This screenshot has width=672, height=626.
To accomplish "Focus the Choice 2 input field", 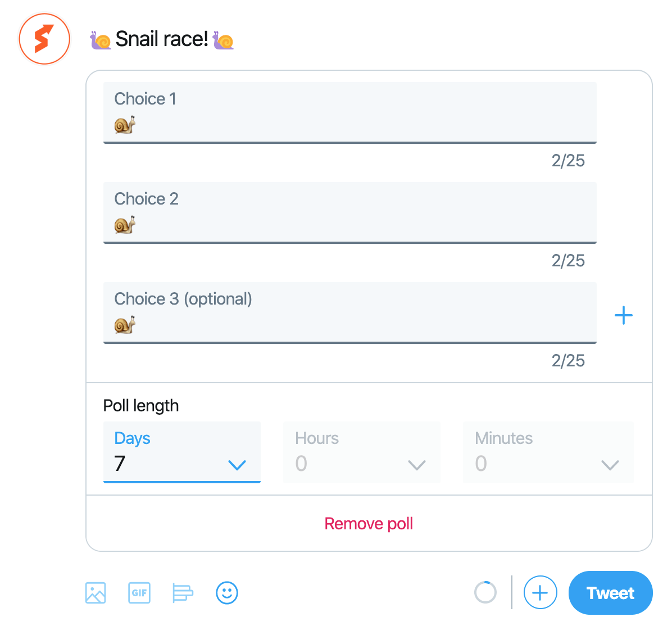I will [x=349, y=212].
